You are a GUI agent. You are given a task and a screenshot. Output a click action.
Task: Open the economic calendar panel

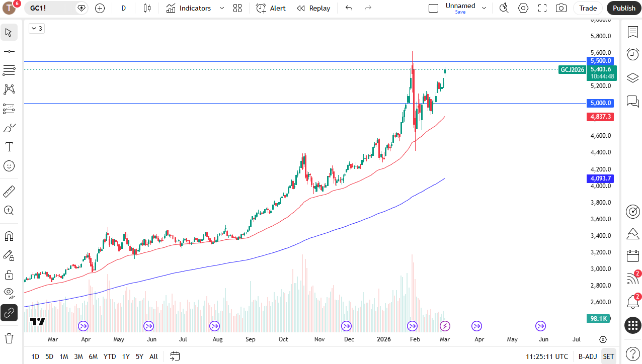click(x=632, y=256)
